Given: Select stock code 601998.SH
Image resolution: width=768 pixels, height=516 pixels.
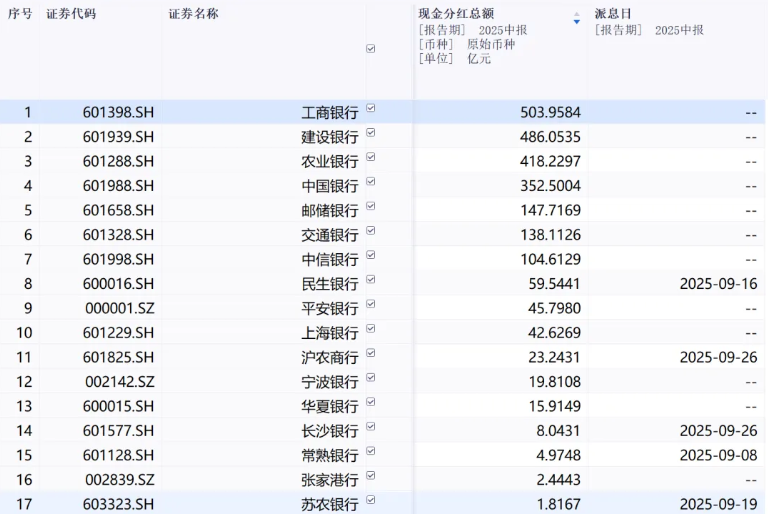Looking at the screenshot, I should (x=118, y=259).
